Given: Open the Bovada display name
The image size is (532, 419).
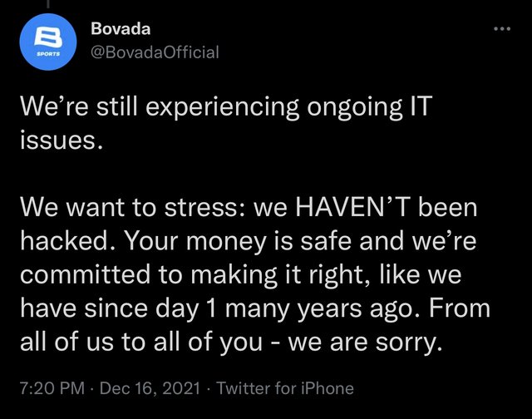Looking at the screenshot, I should (x=121, y=28).
